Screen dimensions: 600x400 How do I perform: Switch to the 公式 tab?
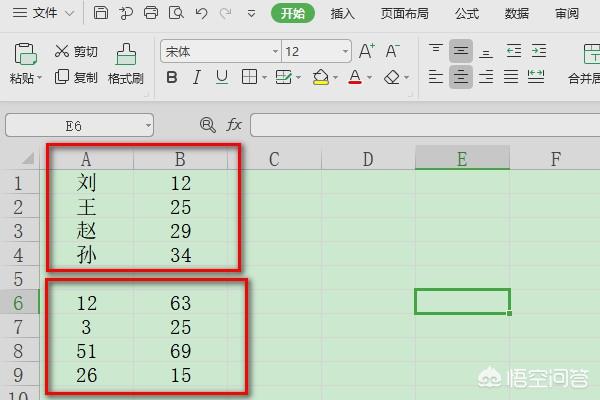click(x=467, y=14)
